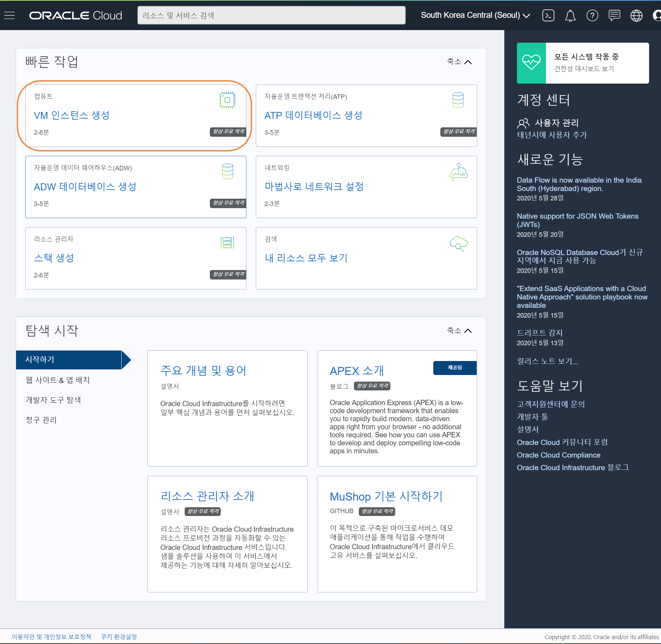
Task: Click 설명서 link in help section
Action: pyautogui.click(x=528, y=430)
